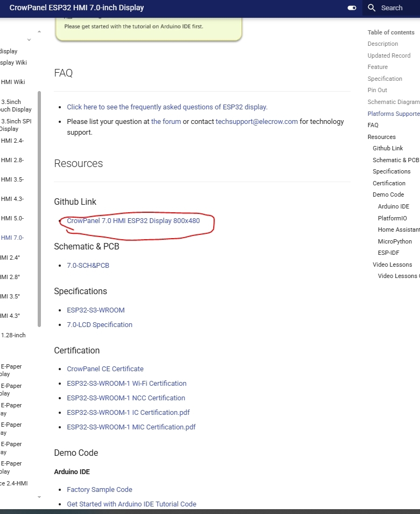Open 'the forum' link

coord(166,122)
